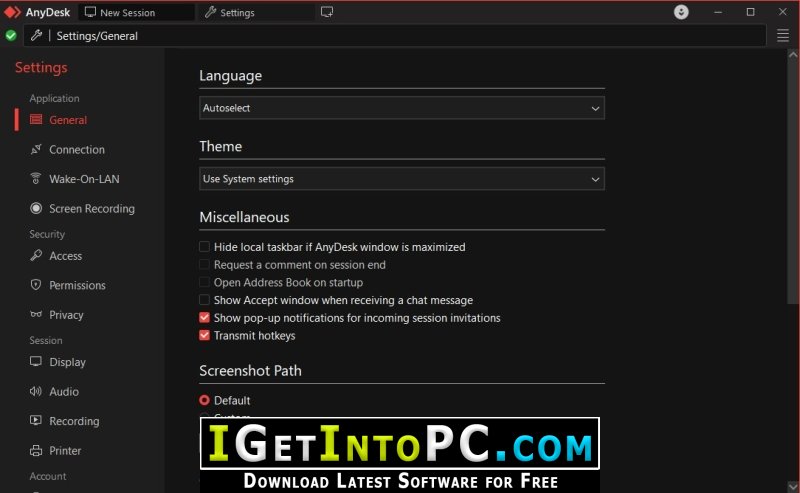Switch to the New Session tab
Image resolution: width=800 pixels, height=493 pixels.
136,12
